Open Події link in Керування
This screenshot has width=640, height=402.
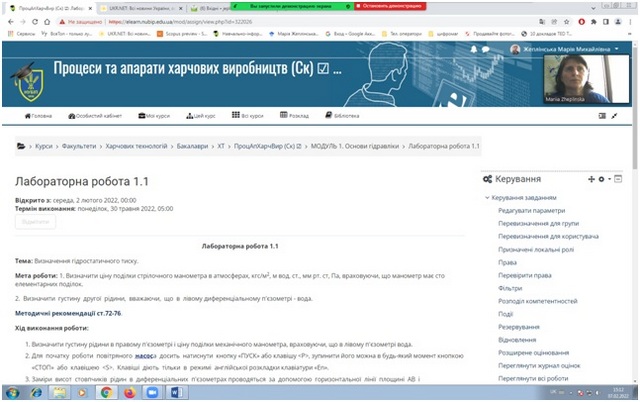pos(505,314)
